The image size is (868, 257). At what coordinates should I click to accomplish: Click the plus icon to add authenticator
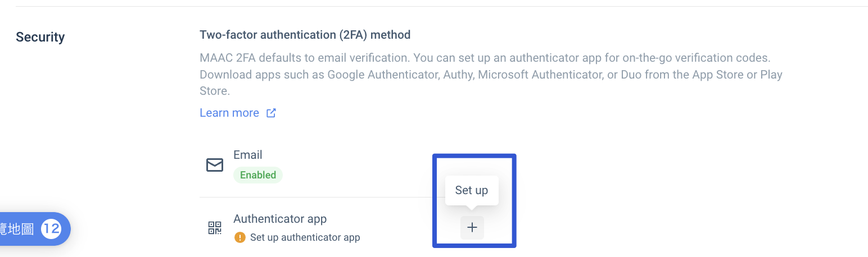pos(472,228)
